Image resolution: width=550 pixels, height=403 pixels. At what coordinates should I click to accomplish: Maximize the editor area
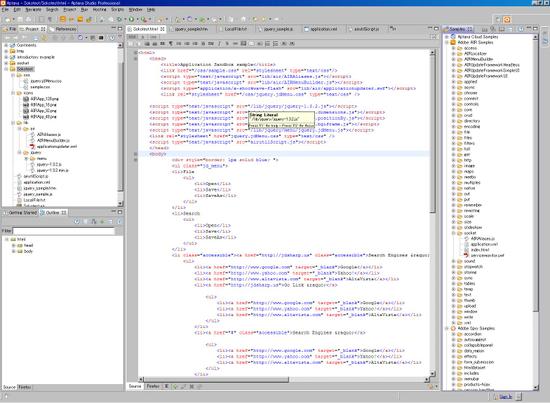(x=436, y=28)
